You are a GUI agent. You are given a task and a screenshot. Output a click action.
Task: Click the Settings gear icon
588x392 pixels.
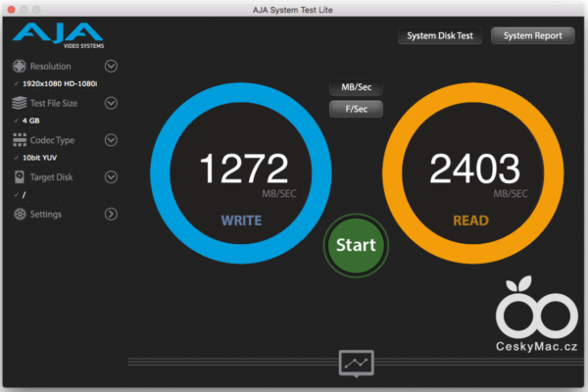click(x=20, y=214)
